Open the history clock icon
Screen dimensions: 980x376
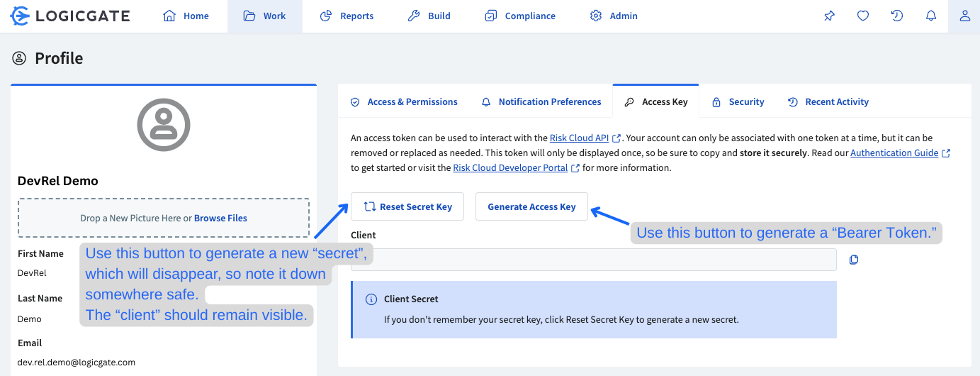[897, 16]
